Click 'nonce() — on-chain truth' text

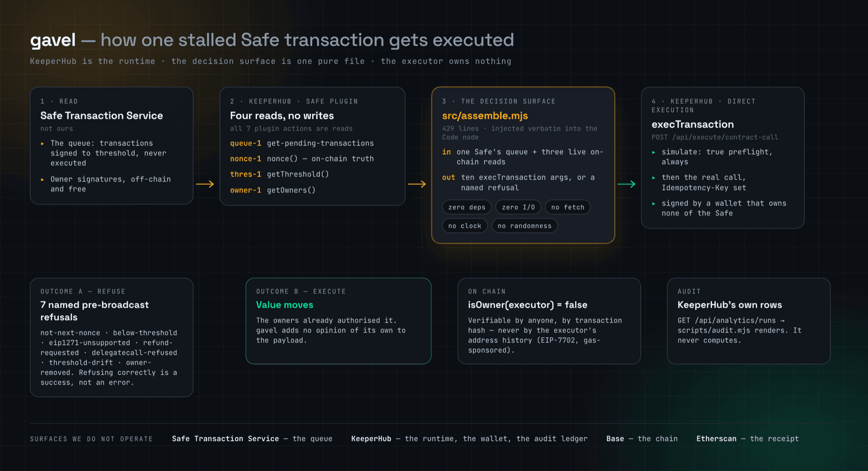tap(321, 159)
